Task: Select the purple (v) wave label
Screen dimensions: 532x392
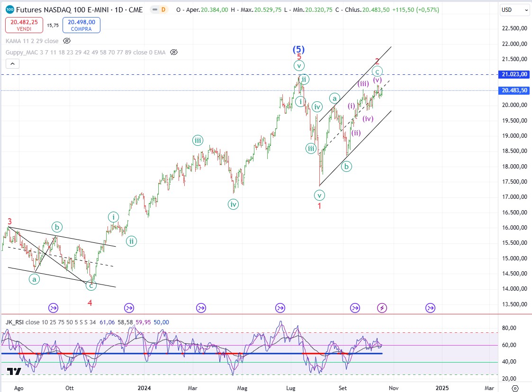Action: click(378, 80)
